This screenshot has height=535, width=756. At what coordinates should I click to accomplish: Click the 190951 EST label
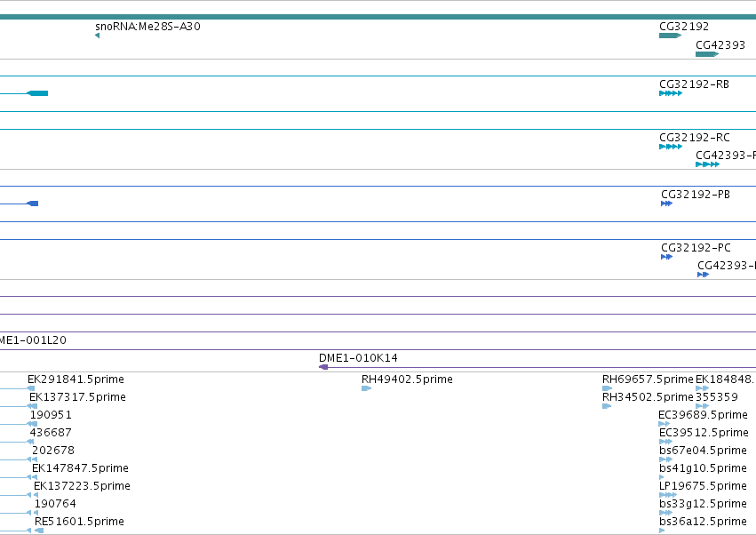pyautogui.click(x=51, y=415)
